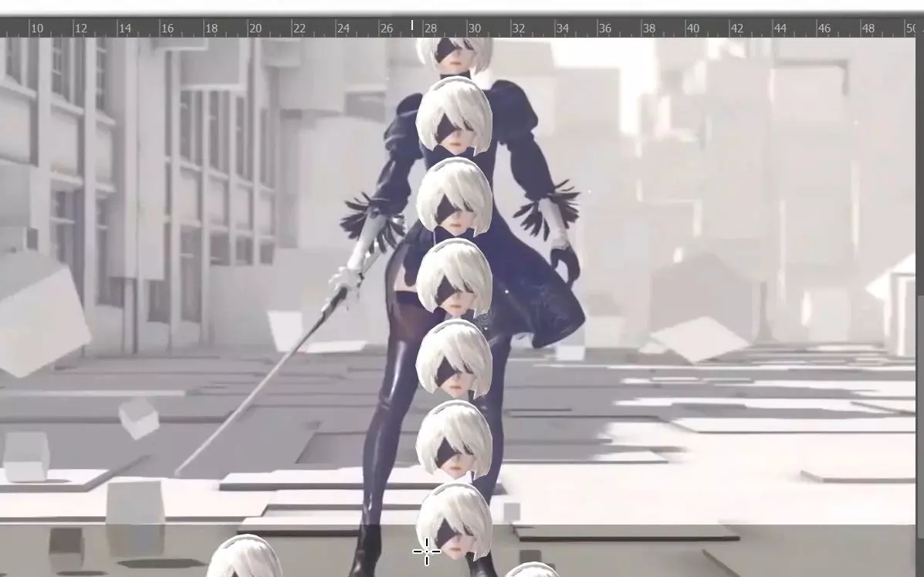Click the stamped head directly below the original face
924x577 pixels.
[454, 116]
